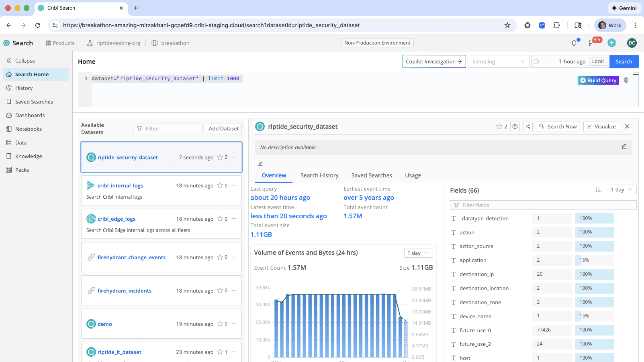Click the application field 15% coverage bar
Viewport: 644px width, 362px height.
(594, 260)
